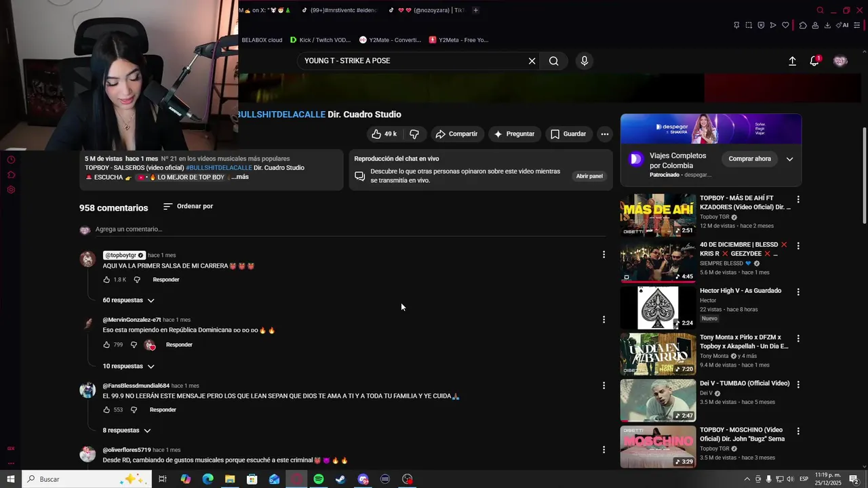Open the Ordenar por sort menu
The image size is (868, 488).
pos(188,206)
